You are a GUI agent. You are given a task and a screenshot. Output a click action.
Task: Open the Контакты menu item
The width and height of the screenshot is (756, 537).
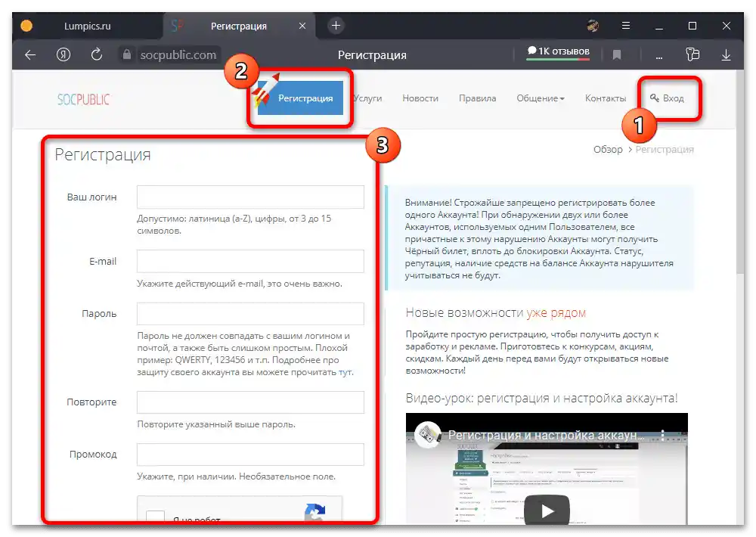(606, 98)
